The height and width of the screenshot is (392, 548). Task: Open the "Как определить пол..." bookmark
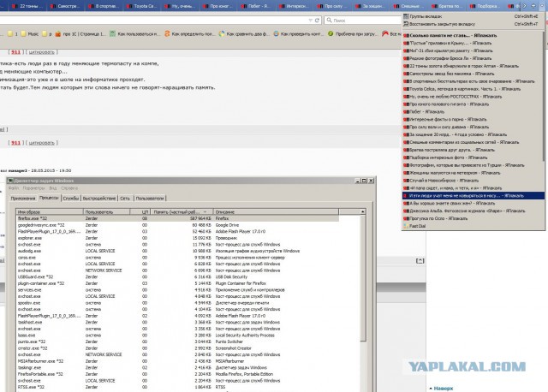pyautogui.click(x=189, y=34)
